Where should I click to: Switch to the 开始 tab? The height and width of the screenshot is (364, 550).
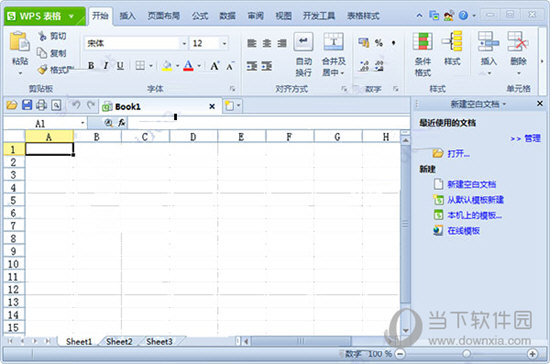click(x=100, y=16)
